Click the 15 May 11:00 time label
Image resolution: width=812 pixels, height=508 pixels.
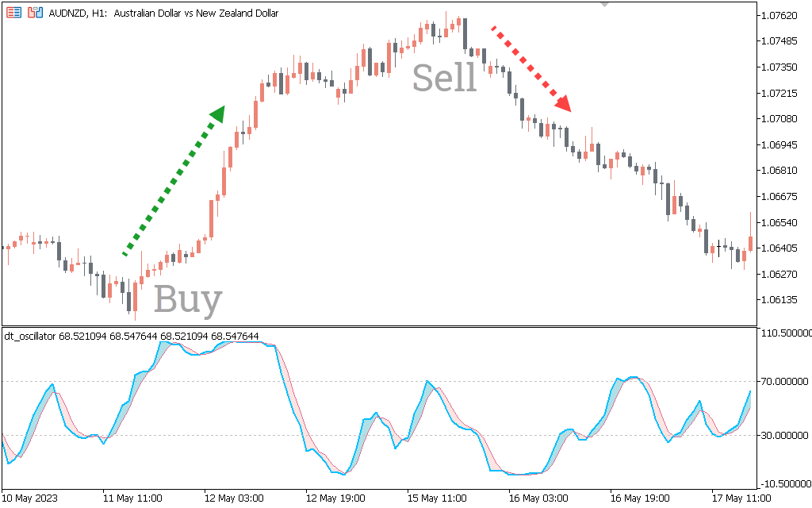(x=437, y=498)
